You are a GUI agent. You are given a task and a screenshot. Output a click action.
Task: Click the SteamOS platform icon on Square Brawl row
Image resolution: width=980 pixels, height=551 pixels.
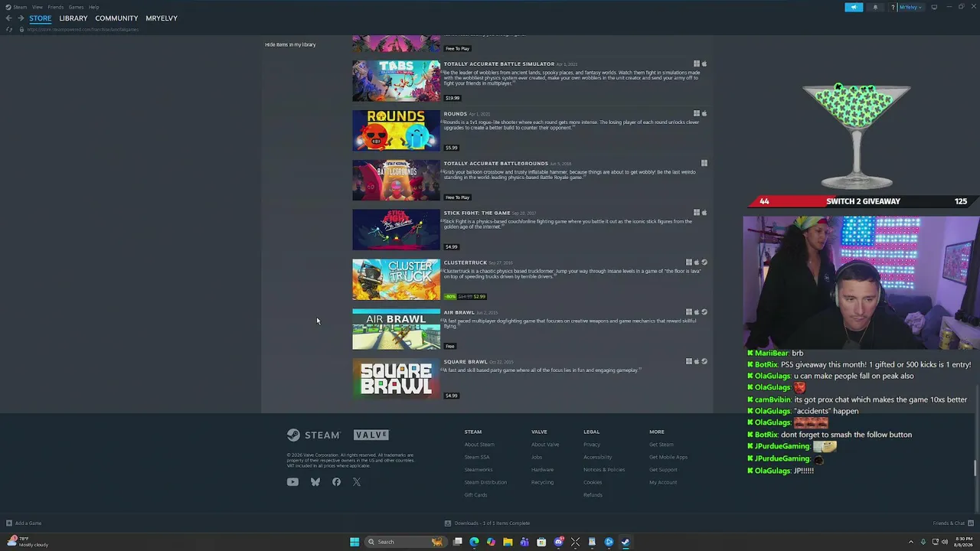tap(704, 361)
